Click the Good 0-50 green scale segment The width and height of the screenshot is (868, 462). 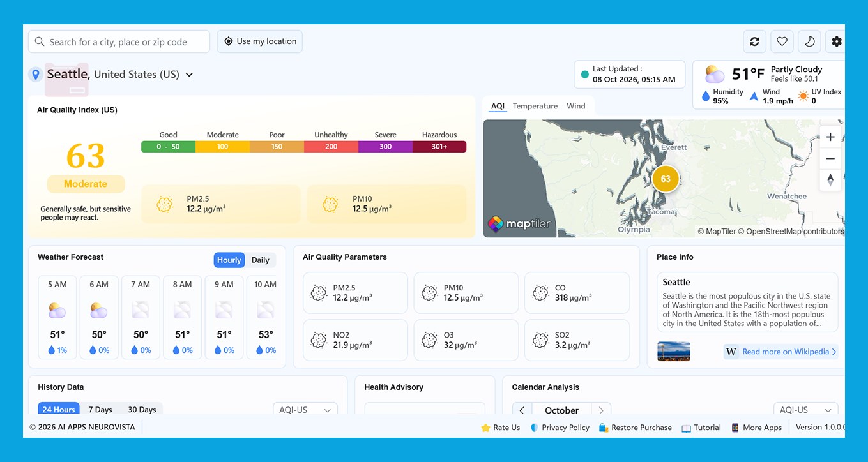[169, 147]
